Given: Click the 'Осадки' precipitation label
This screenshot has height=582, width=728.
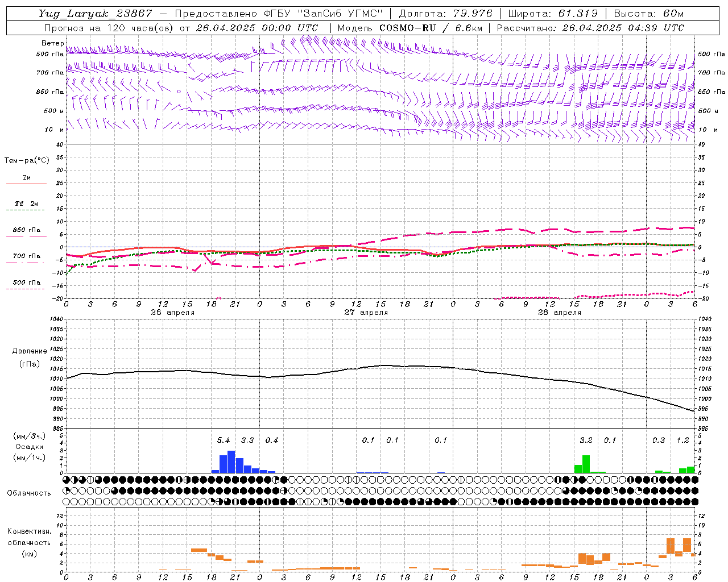Looking at the screenshot, I should pyautogui.click(x=29, y=447).
